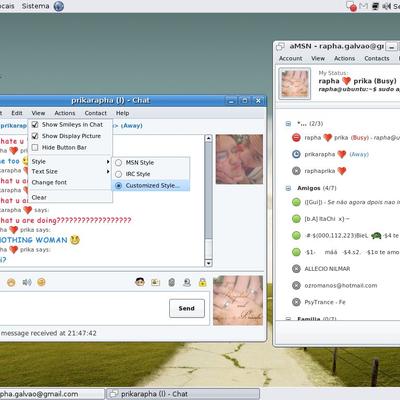400x400 pixels.
Task: Click the green status icon beside [b.A] ItaChi
Action: pyautogui.click(x=296, y=219)
